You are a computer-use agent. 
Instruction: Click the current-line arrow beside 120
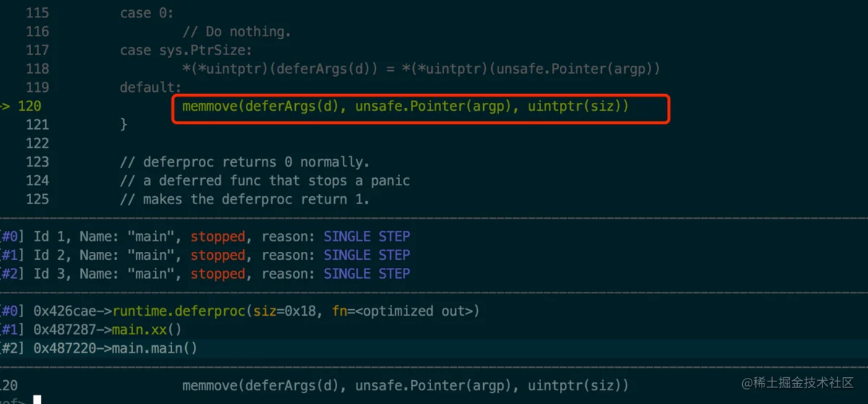pyautogui.click(x=4, y=106)
